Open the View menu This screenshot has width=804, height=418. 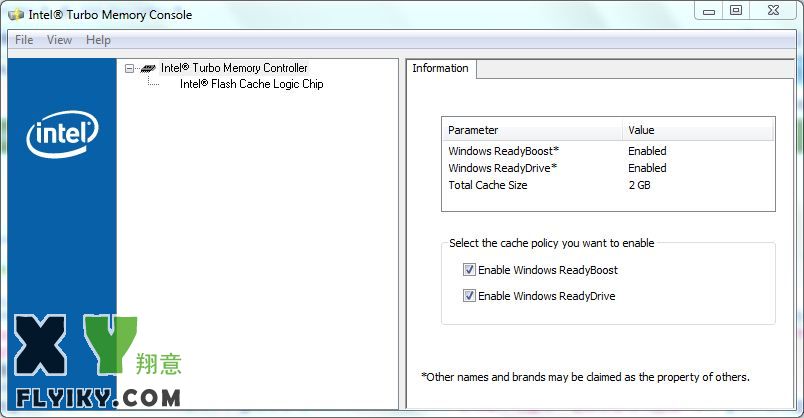tap(59, 40)
